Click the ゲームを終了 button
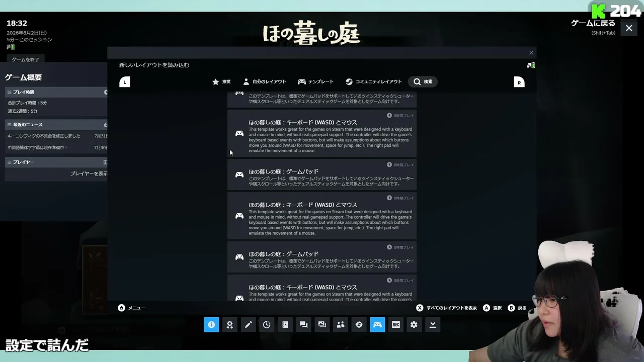Viewport: 644px width, 362px height. click(x=26, y=60)
